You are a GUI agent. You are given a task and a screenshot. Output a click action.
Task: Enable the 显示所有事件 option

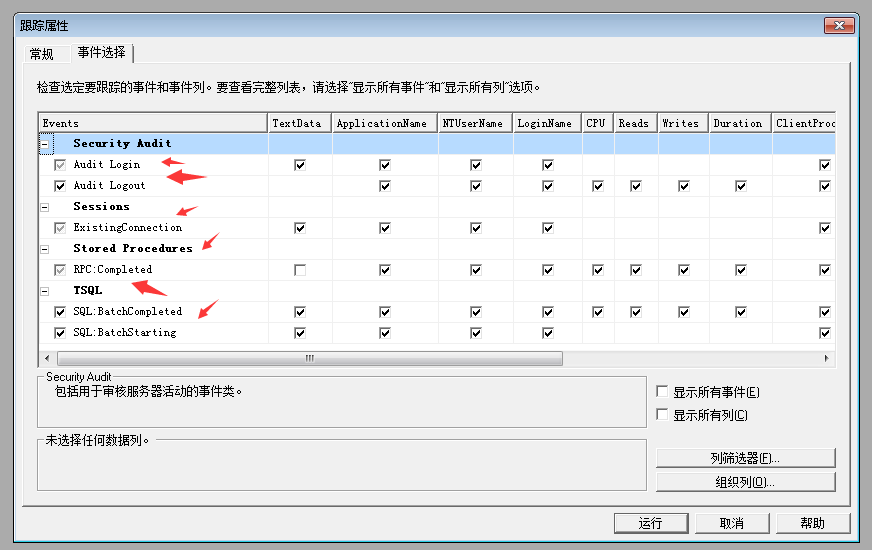tap(662, 392)
